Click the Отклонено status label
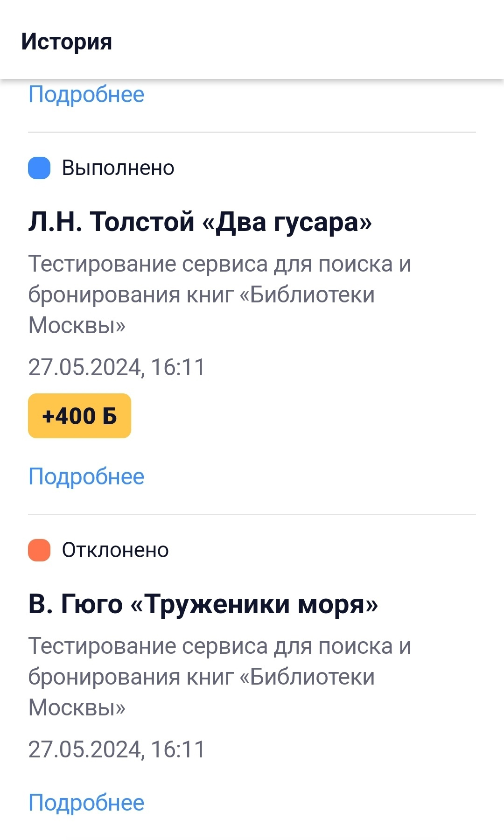This screenshot has height=840, width=504. click(x=115, y=550)
